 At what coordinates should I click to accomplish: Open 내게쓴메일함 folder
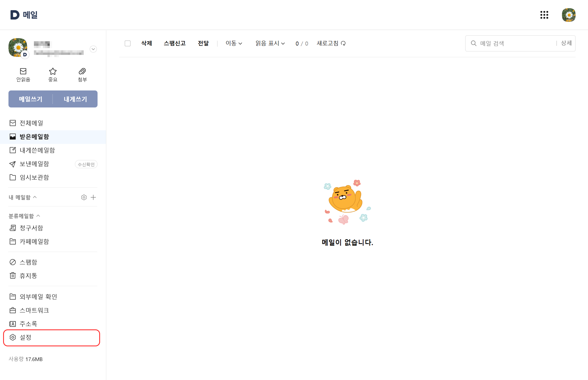click(53, 150)
